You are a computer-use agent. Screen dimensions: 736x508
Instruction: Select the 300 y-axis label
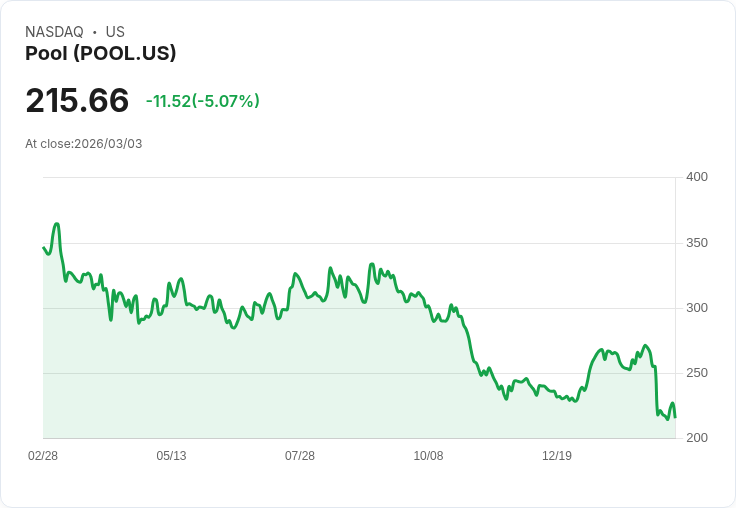tap(697, 308)
